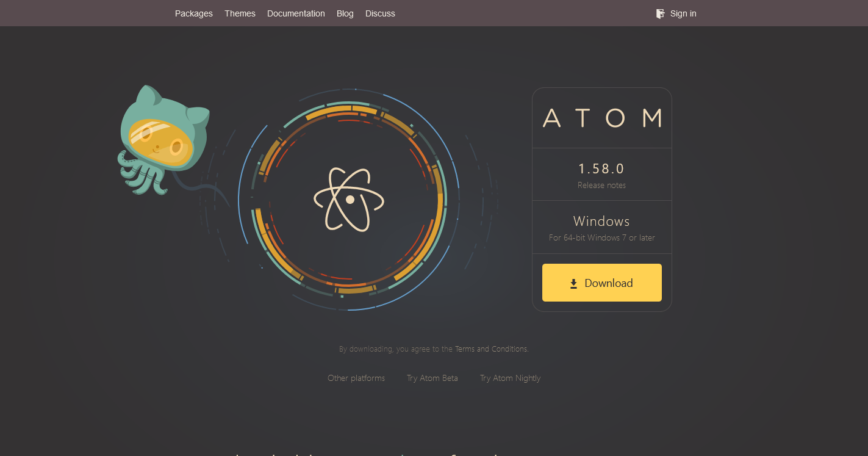The image size is (868, 456).
Task: Select the version number 1.58.0
Action: click(x=601, y=168)
